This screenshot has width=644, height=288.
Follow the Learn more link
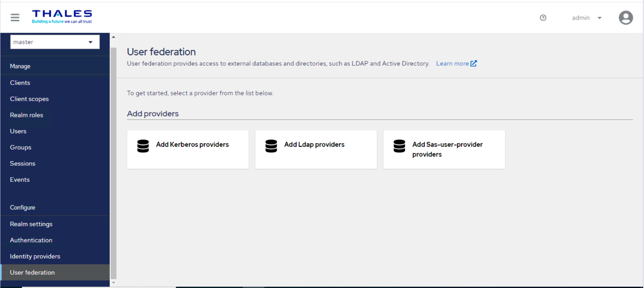point(452,63)
